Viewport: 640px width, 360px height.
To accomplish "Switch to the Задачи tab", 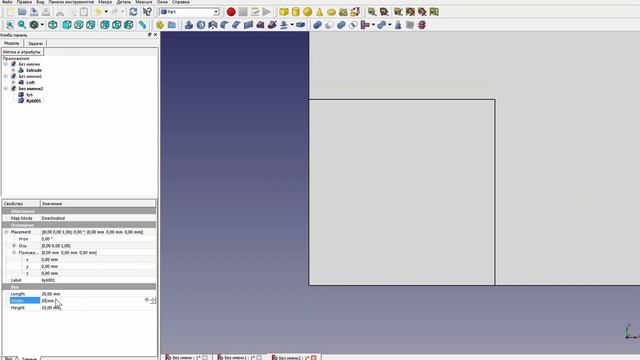I will [x=36, y=43].
